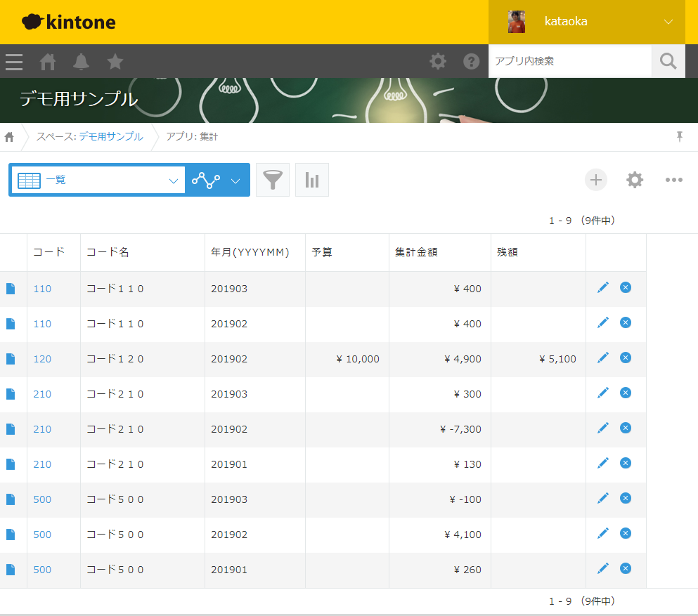Click the star icon for favorites
Viewport: 698px width, 616px height.
pyautogui.click(x=115, y=62)
